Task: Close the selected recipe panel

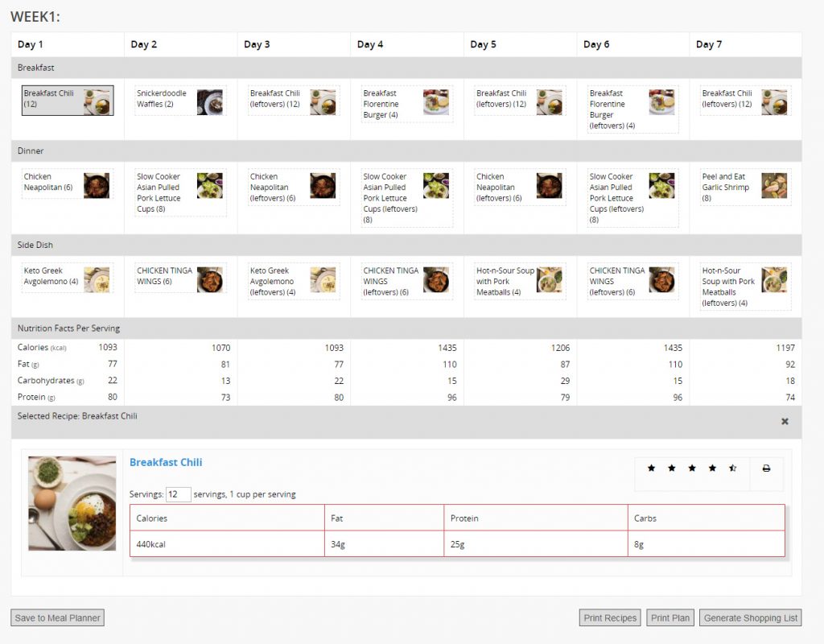Action: pos(785,421)
